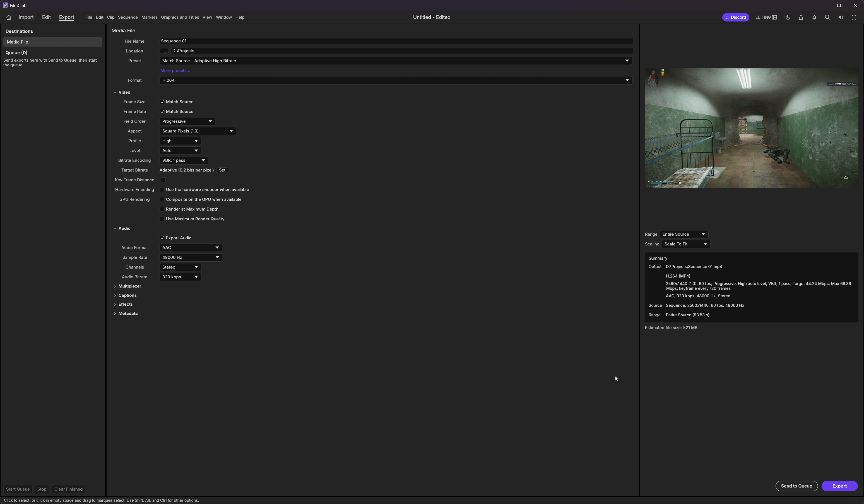This screenshot has height=504, width=864.
Task: Open Range Entire Source dropdown
Action: click(x=684, y=234)
